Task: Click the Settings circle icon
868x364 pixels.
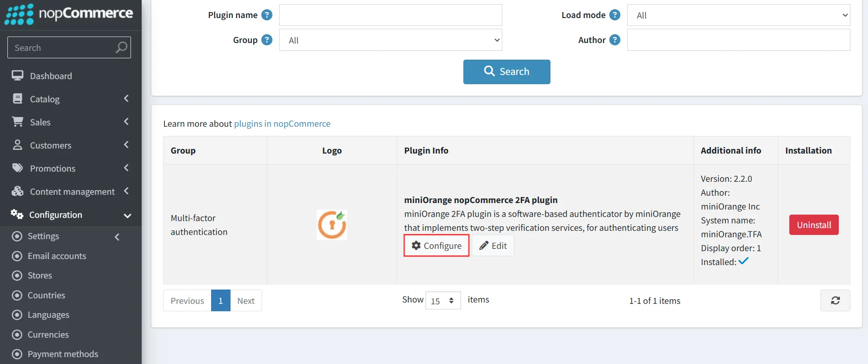Action: 17,236
